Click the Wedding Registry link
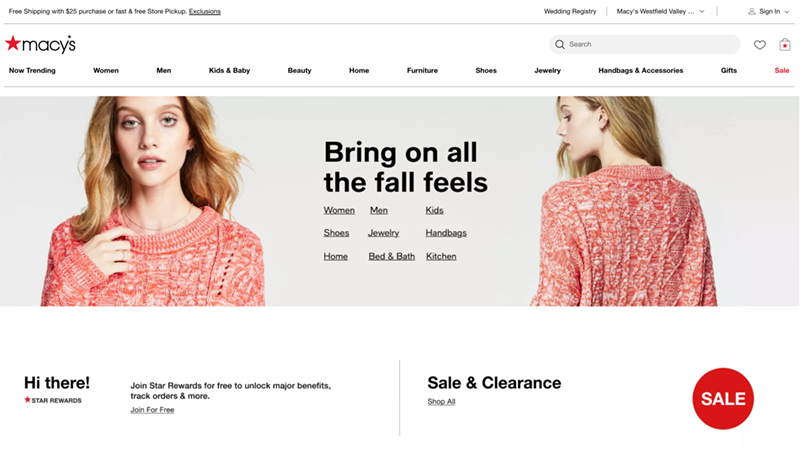800x450 pixels. point(570,12)
